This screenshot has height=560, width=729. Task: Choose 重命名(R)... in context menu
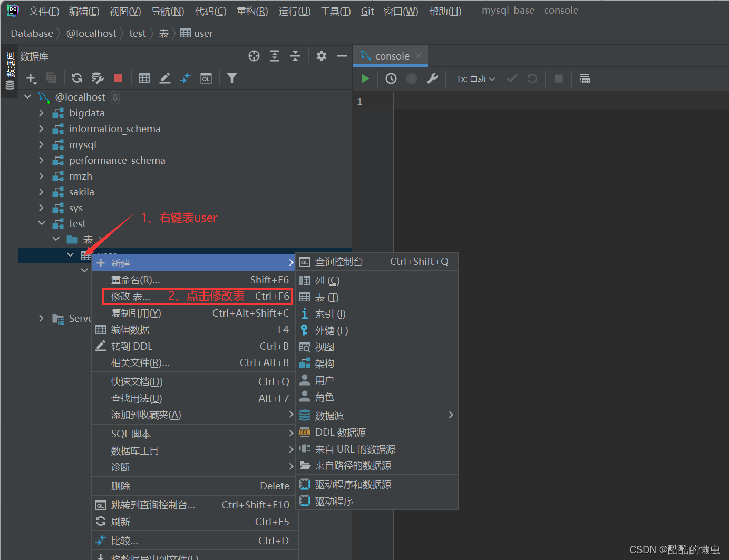[x=193, y=280]
